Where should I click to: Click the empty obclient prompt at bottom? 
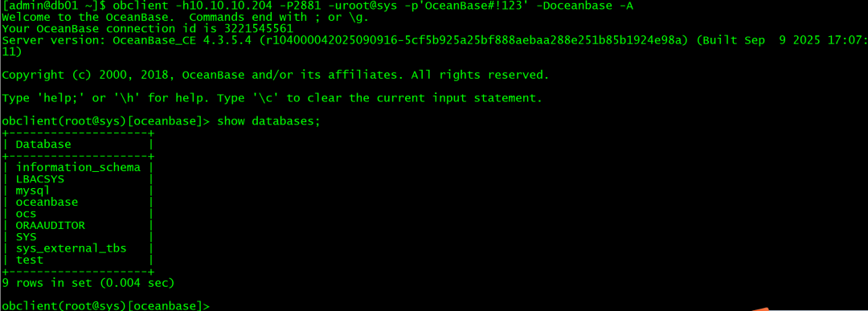click(106, 305)
